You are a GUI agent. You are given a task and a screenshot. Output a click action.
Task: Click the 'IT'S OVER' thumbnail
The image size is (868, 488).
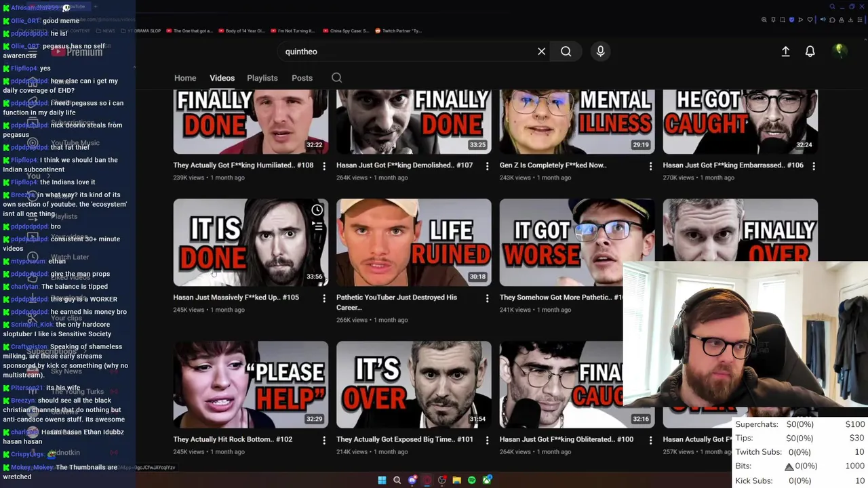(414, 384)
